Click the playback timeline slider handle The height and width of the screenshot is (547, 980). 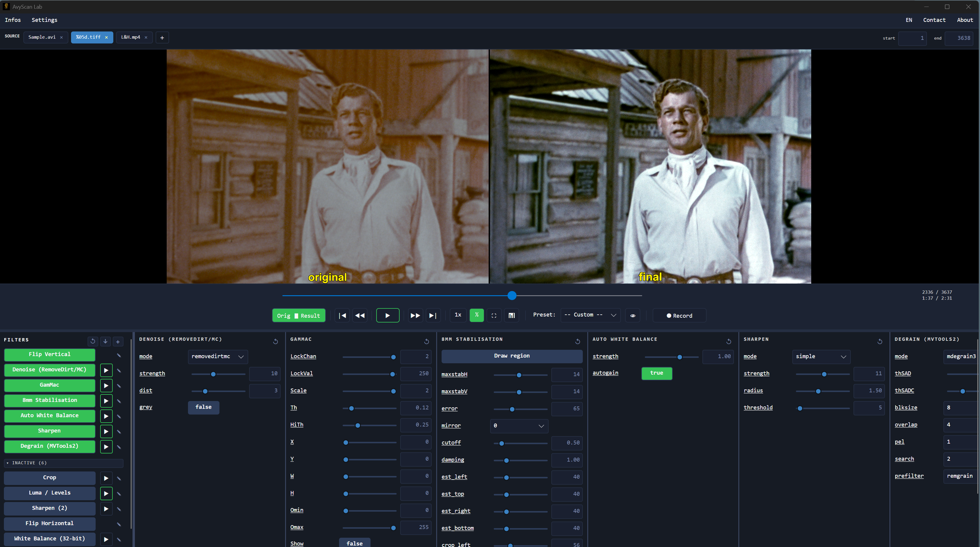(x=512, y=296)
